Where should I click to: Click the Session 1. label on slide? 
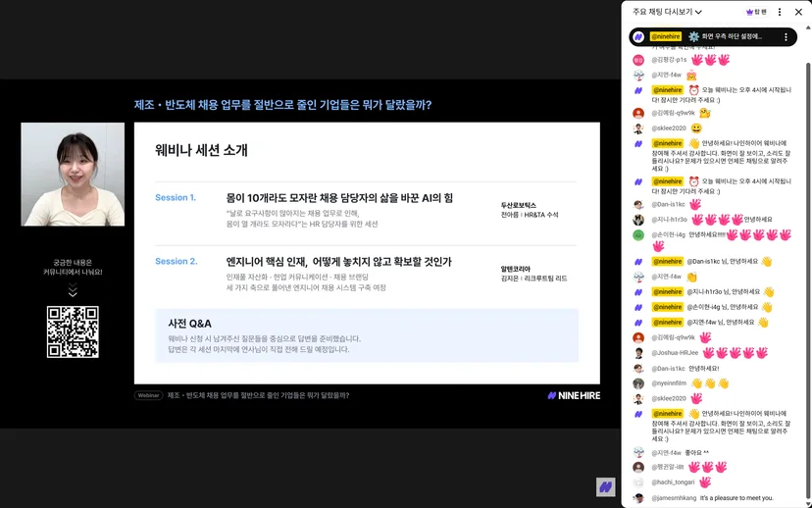coord(176,197)
